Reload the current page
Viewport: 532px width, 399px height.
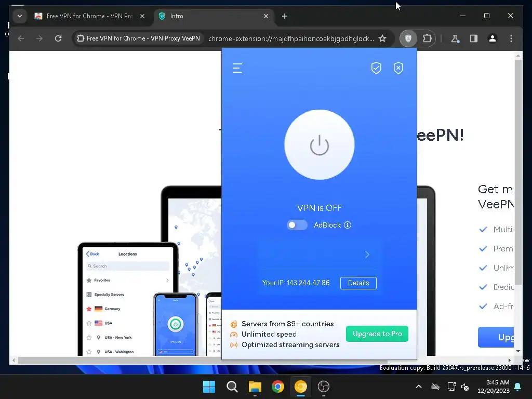click(58, 38)
